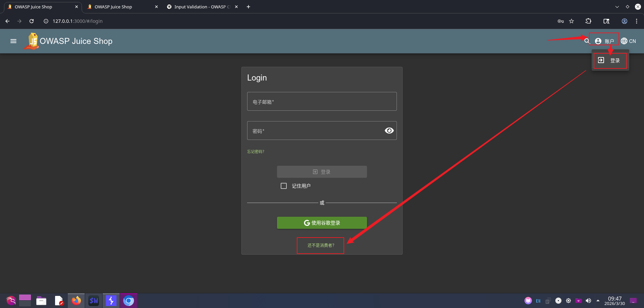Open the volume control in tray
Screen dimensions: 644x308
(588, 301)
